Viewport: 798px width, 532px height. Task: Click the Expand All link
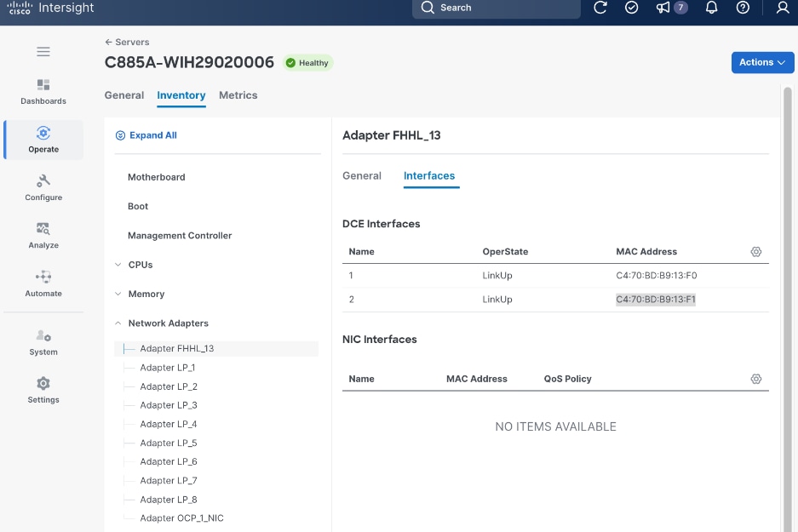click(x=152, y=135)
